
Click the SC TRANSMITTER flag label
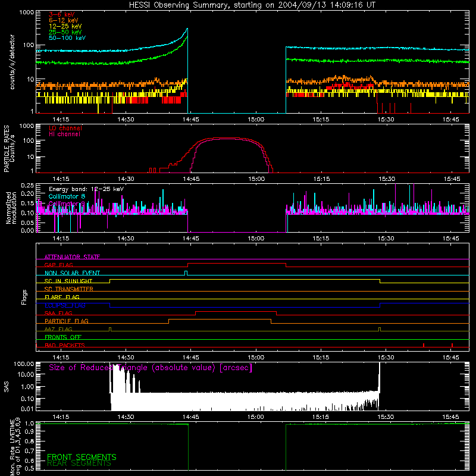[x=69, y=289]
